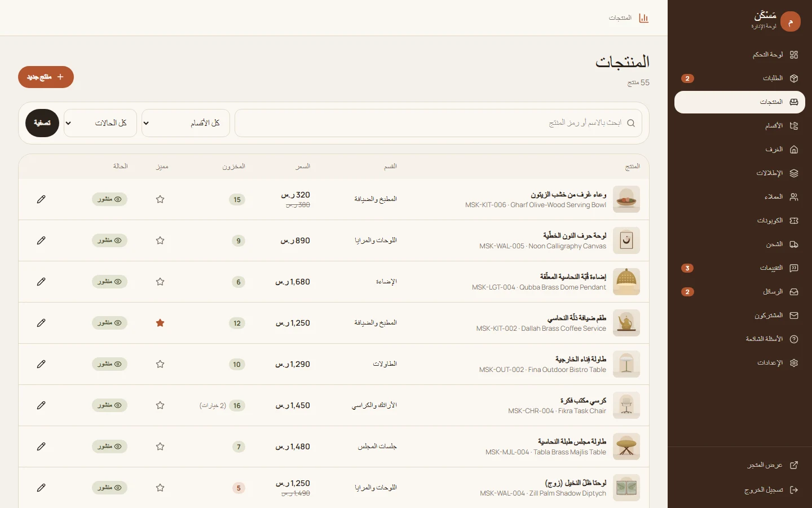
Task: Click the avatar badge م in sidebar
Action: tap(791, 21)
